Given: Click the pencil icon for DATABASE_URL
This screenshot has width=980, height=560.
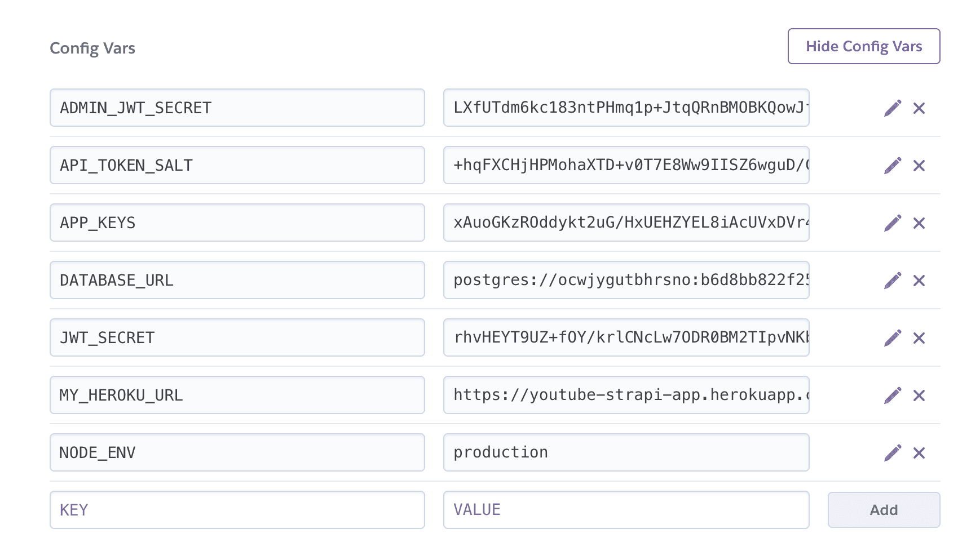Looking at the screenshot, I should click(x=893, y=280).
